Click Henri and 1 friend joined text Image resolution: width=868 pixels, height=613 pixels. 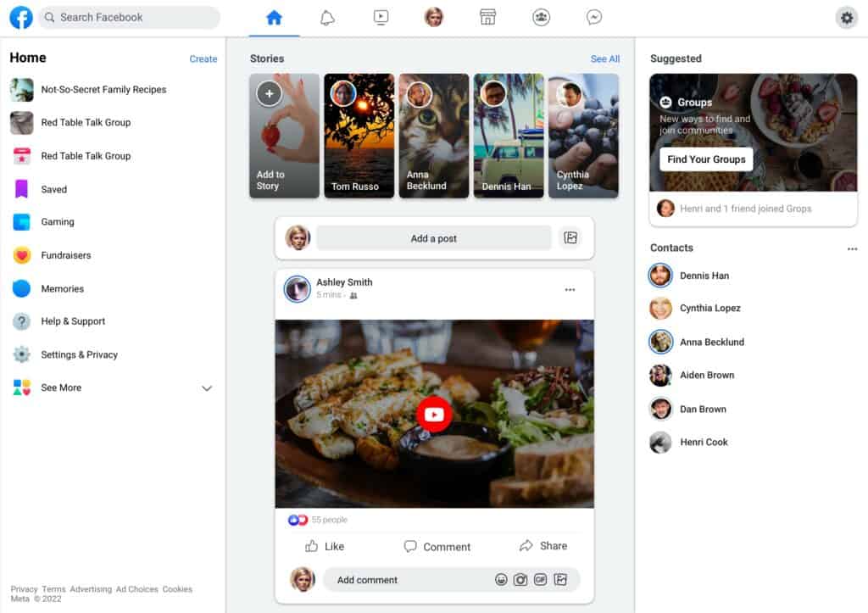tap(745, 209)
